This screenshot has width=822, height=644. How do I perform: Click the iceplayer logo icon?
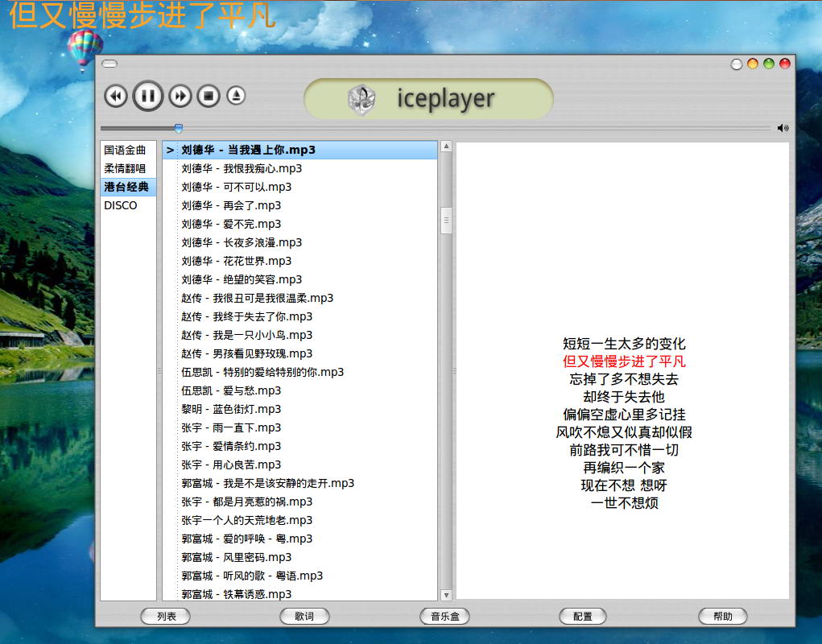pos(361,99)
